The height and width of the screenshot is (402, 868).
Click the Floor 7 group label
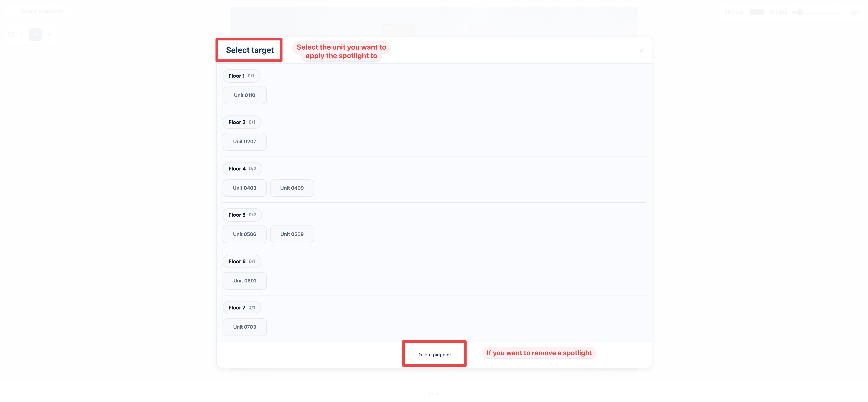click(x=242, y=308)
